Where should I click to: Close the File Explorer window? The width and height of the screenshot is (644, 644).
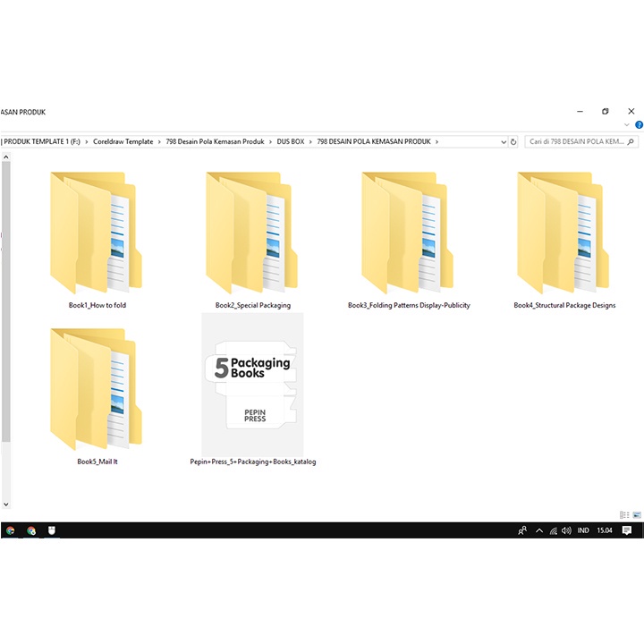tap(631, 111)
